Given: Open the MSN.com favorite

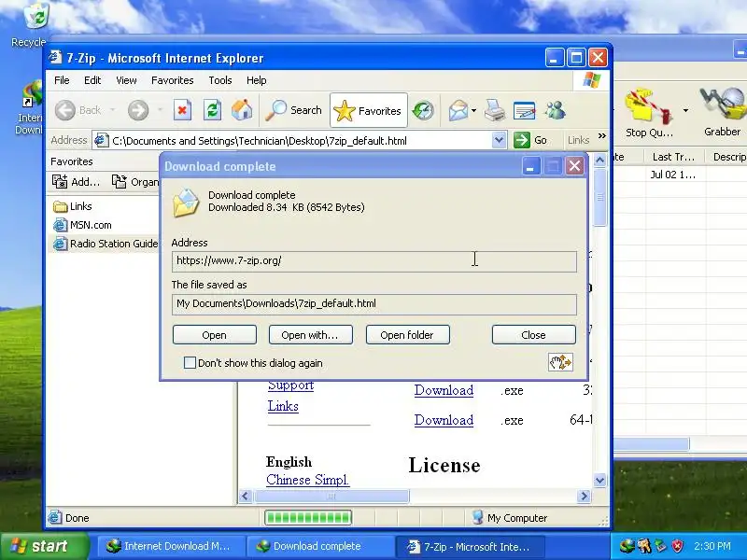Looking at the screenshot, I should 82,225.
